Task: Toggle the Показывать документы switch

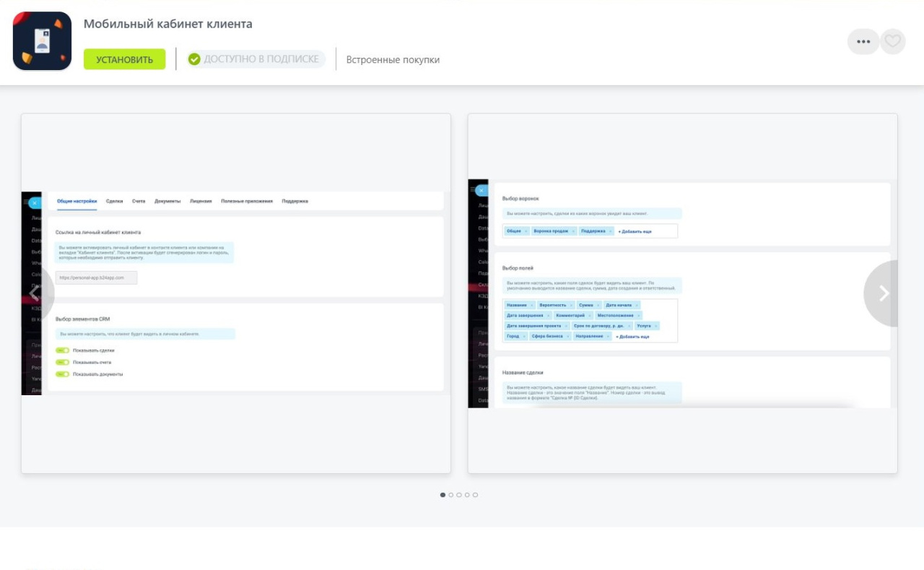Action: (63, 374)
